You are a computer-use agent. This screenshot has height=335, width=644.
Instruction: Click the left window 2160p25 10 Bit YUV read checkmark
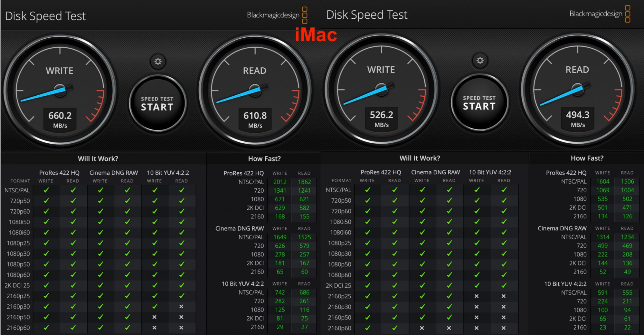click(182, 296)
